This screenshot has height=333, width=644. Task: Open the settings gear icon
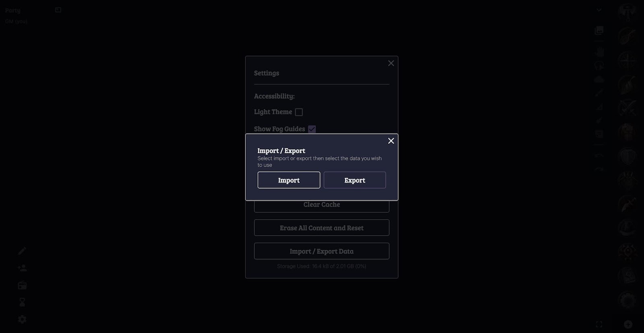tap(22, 319)
